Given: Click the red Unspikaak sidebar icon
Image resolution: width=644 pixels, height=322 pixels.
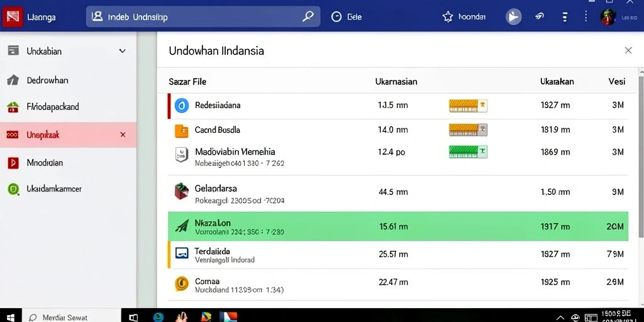Looking at the screenshot, I should [x=13, y=135].
